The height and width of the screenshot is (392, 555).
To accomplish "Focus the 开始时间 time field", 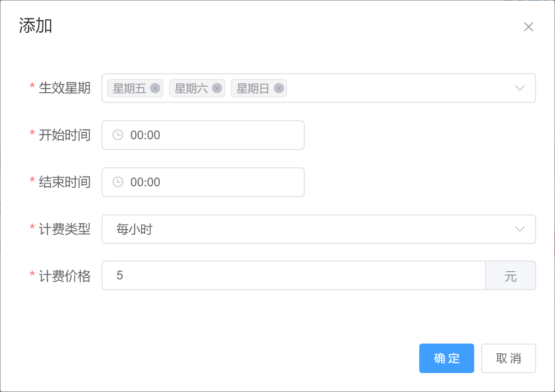I will tap(203, 135).
